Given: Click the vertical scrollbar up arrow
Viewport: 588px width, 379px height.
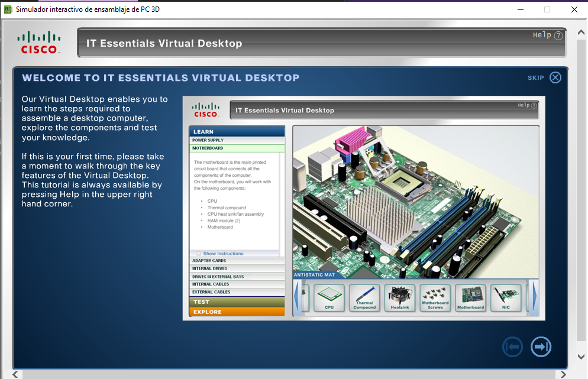Looking at the screenshot, I should click(x=581, y=33).
